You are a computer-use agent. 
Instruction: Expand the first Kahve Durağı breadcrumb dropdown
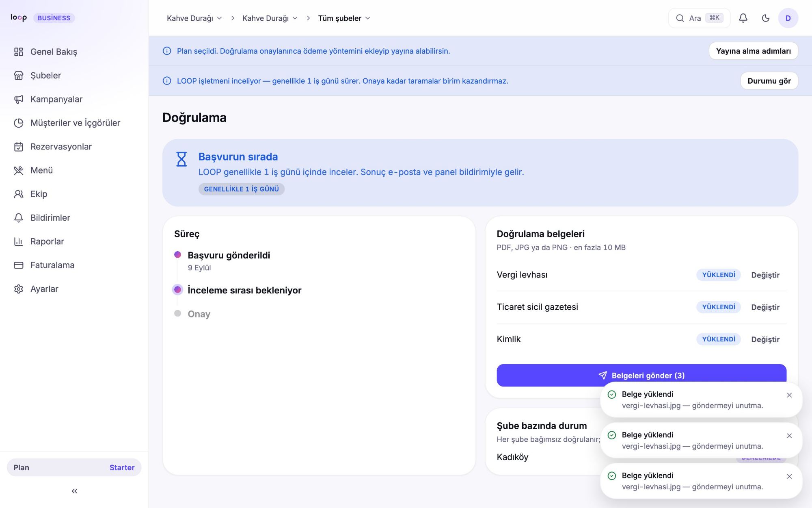pyautogui.click(x=194, y=18)
